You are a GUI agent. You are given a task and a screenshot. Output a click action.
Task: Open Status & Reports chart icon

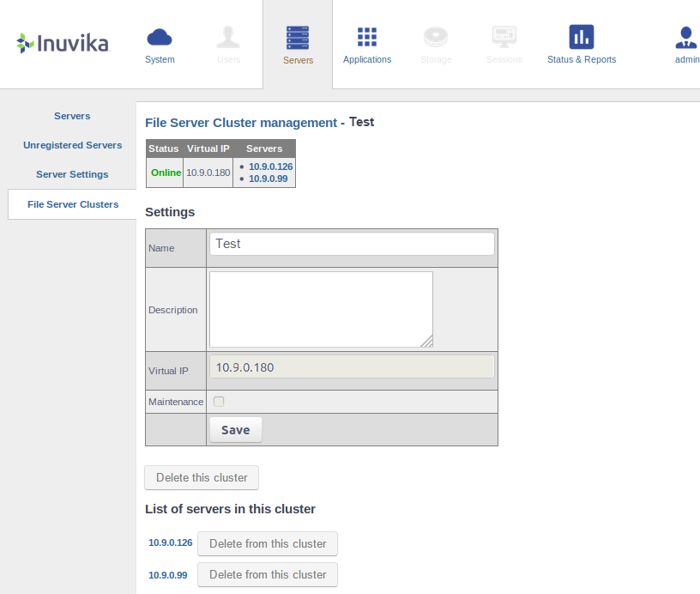click(x=582, y=37)
